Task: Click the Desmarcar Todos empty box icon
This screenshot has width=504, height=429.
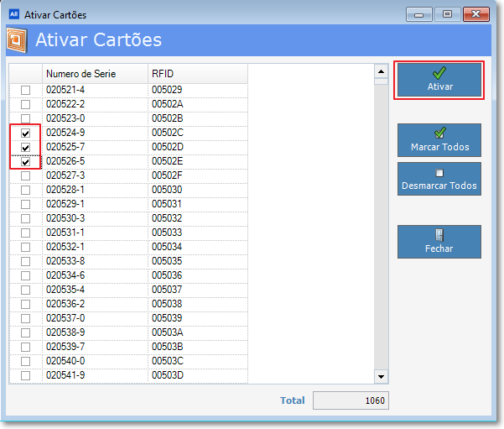Action: point(439,173)
